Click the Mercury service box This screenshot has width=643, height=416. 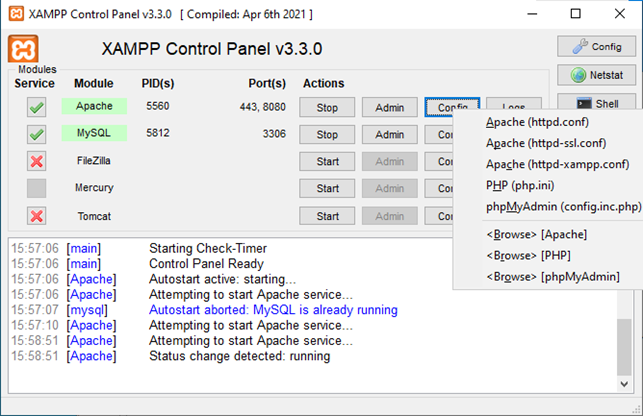(37, 188)
